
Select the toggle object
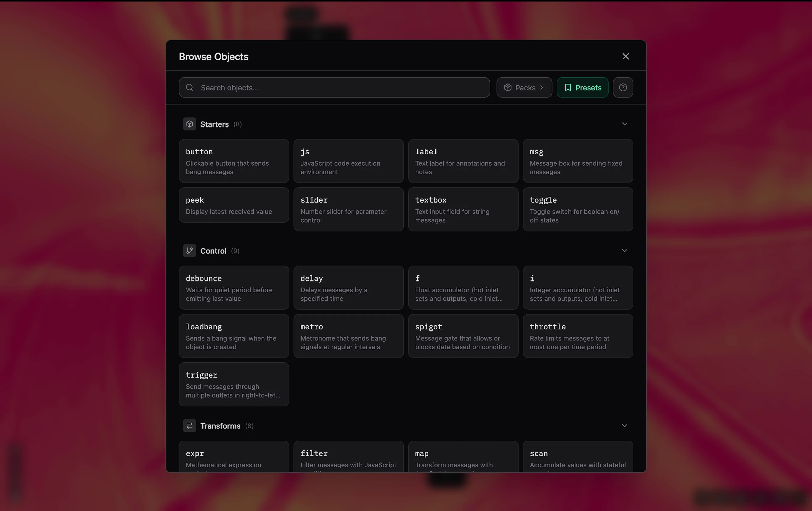[x=578, y=209]
